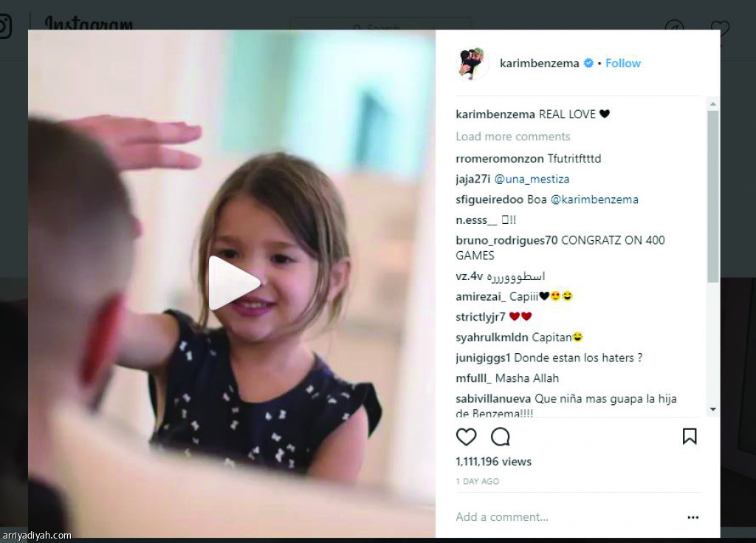
Task: Load more comments on the post
Action: coord(513,137)
